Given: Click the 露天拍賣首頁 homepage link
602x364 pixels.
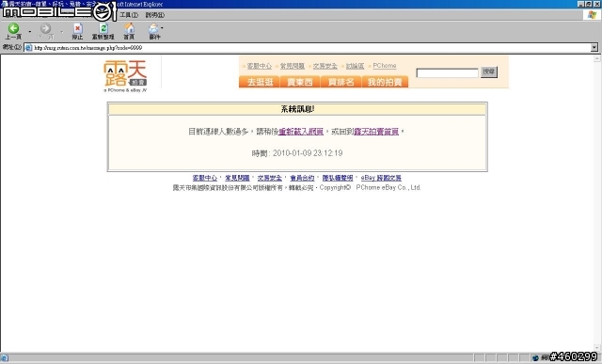Looking at the screenshot, I should click(x=376, y=132).
